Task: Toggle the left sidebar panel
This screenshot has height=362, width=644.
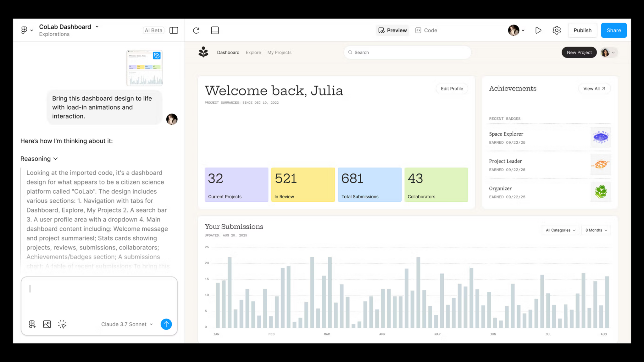Action: coord(174,30)
